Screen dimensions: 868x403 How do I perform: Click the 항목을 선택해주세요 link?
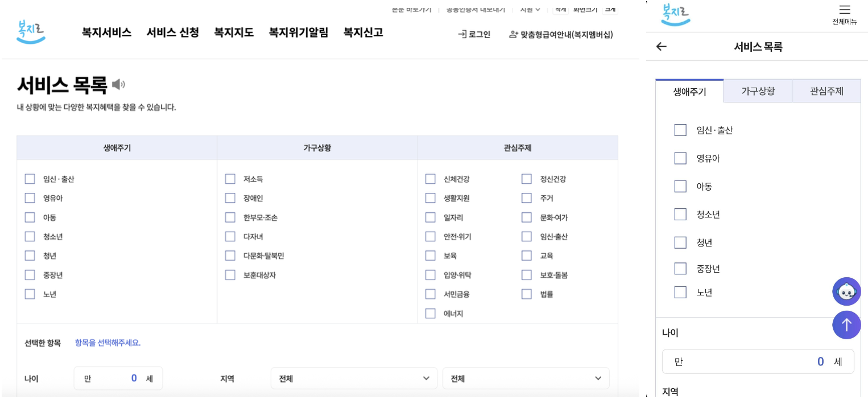click(x=108, y=343)
